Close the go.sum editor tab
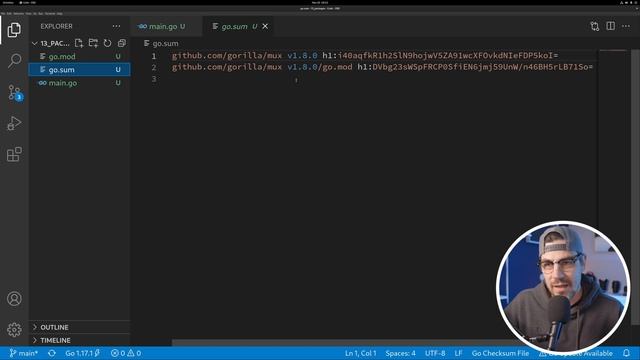Screen dimensions: 640x360 (265, 26)
